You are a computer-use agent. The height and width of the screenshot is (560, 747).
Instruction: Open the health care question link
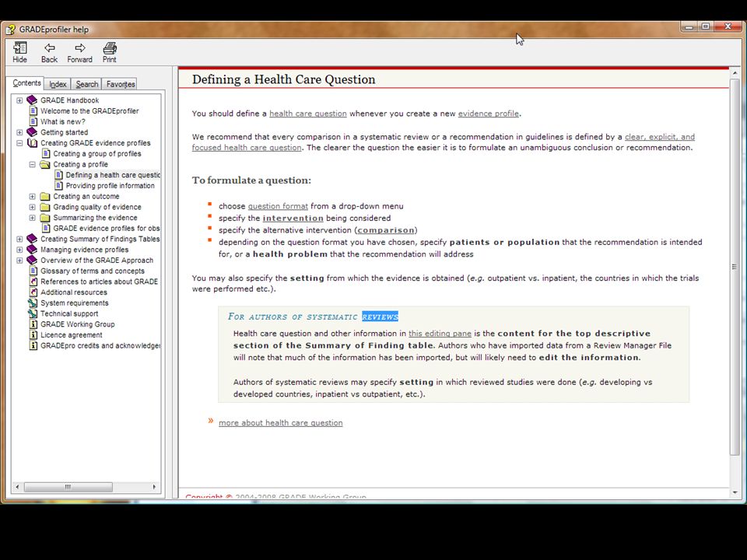tap(308, 114)
